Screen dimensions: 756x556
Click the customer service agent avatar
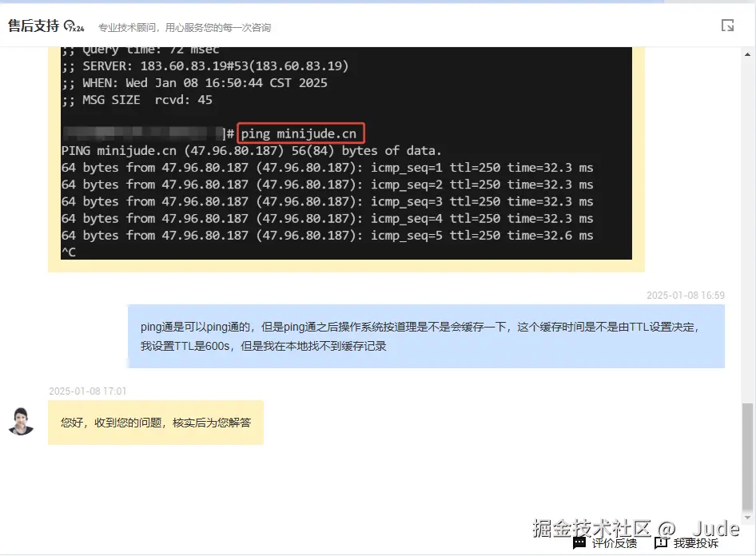(x=21, y=423)
